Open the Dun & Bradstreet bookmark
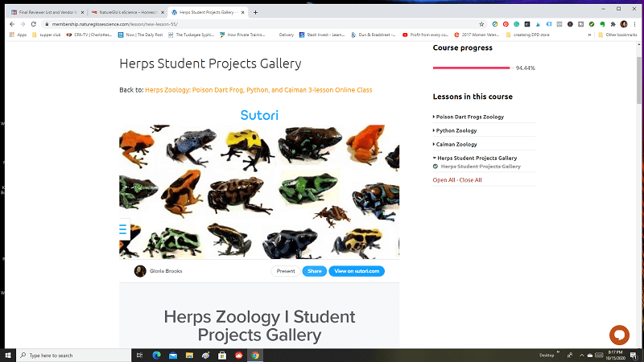644x362 pixels. click(x=374, y=35)
